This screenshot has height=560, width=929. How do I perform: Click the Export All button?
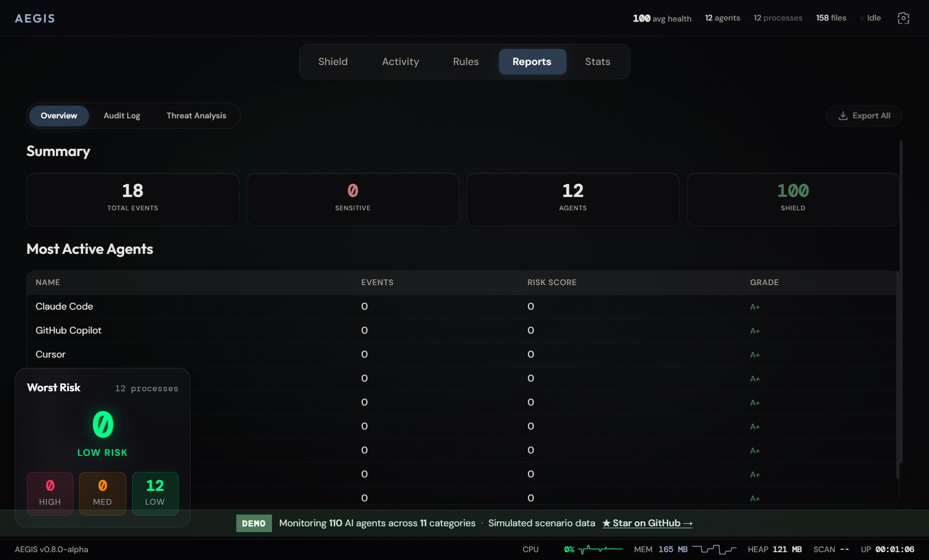pyautogui.click(x=864, y=116)
